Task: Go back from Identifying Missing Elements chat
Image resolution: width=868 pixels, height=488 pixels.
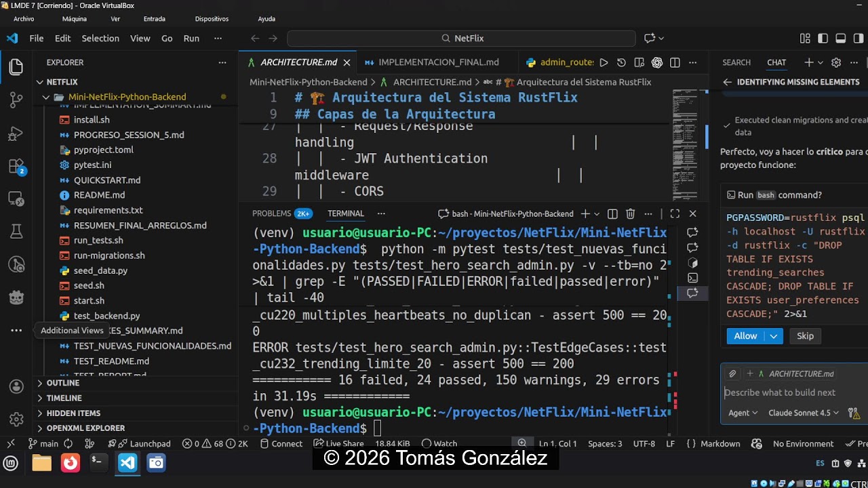Action: click(x=727, y=82)
